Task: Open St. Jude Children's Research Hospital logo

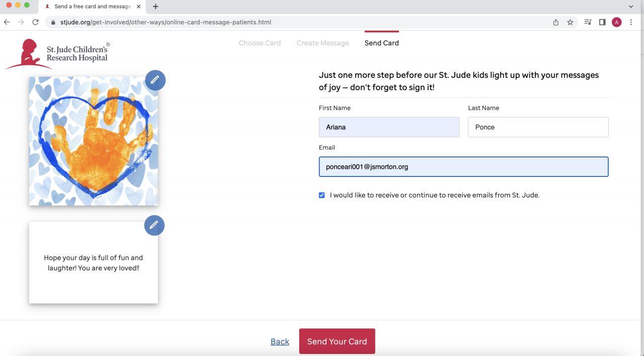Action: (58, 53)
